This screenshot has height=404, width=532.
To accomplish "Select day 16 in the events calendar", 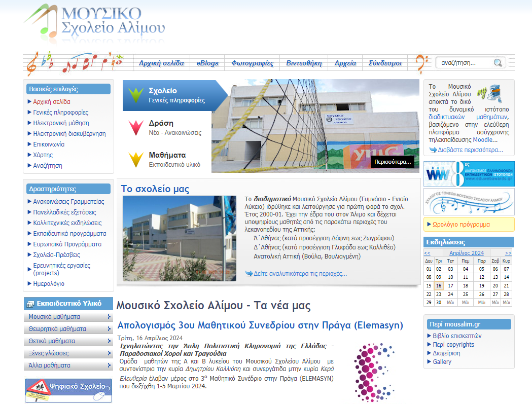I will 438,285.
